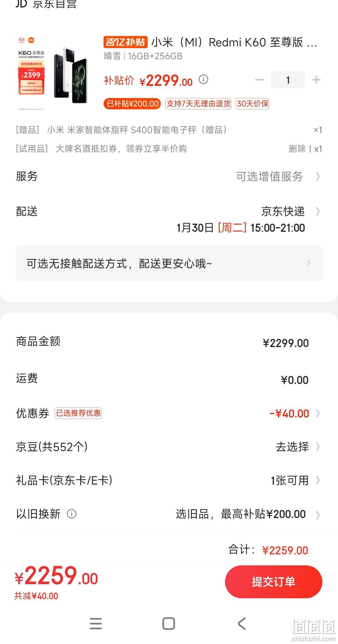This screenshot has width=338, height=644.
Task: Open coupon selection showing -¥40.00
Action: tap(169, 413)
